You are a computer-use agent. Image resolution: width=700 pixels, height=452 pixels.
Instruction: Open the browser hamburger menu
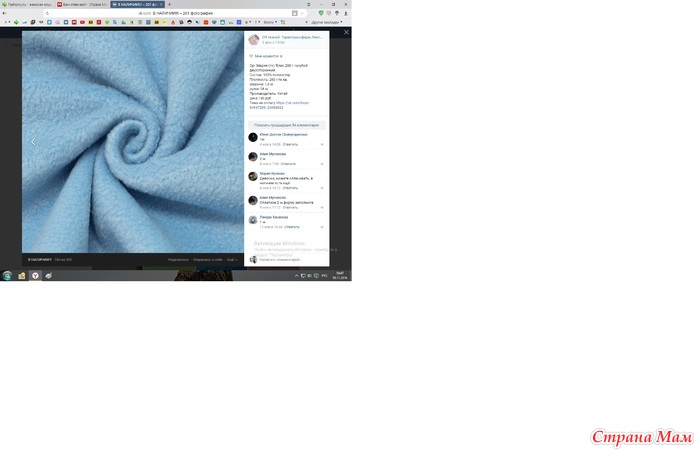308,4
